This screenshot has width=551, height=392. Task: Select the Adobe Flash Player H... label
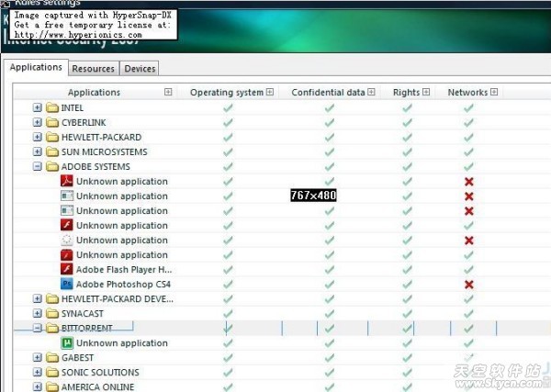point(124,269)
